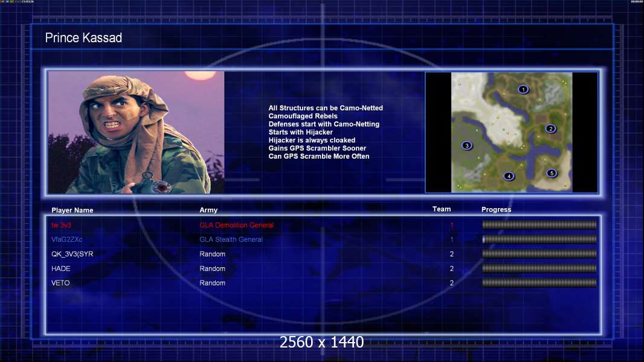The image size is (644, 362).
Task: Click start position marker 4 on minimap
Action: pyautogui.click(x=509, y=176)
